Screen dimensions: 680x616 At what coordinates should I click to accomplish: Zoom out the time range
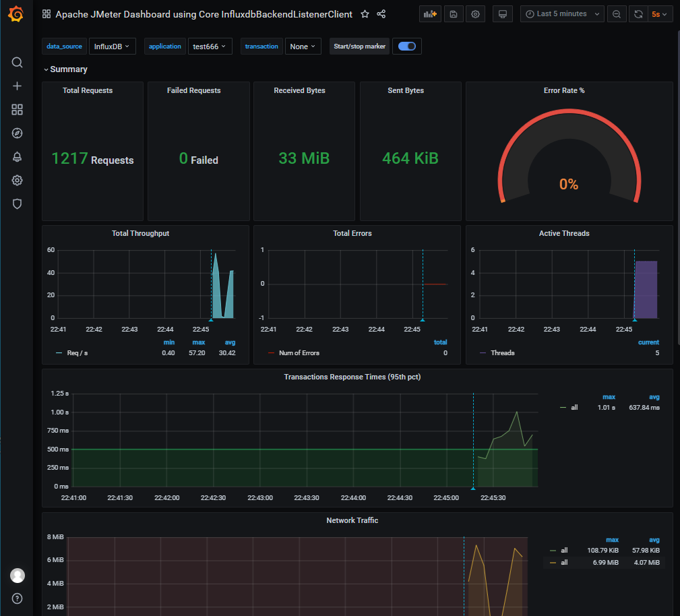[616, 14]
